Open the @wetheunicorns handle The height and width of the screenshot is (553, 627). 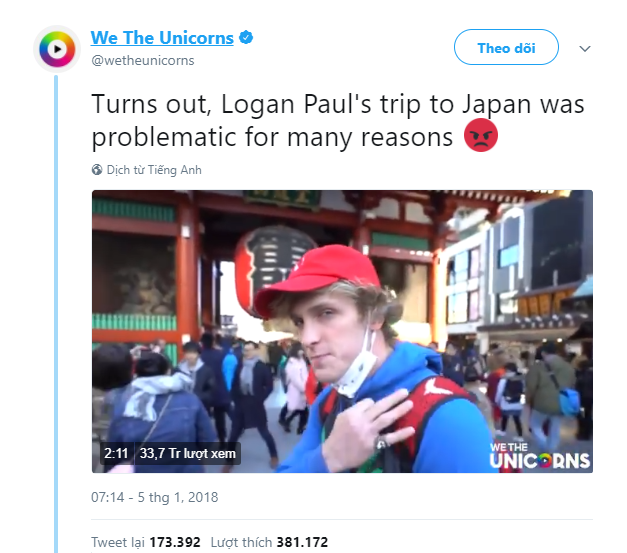tap(143, 61)
